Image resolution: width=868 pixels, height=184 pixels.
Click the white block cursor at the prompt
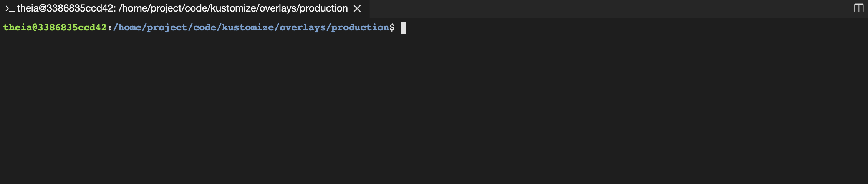[x=403, y=28]
